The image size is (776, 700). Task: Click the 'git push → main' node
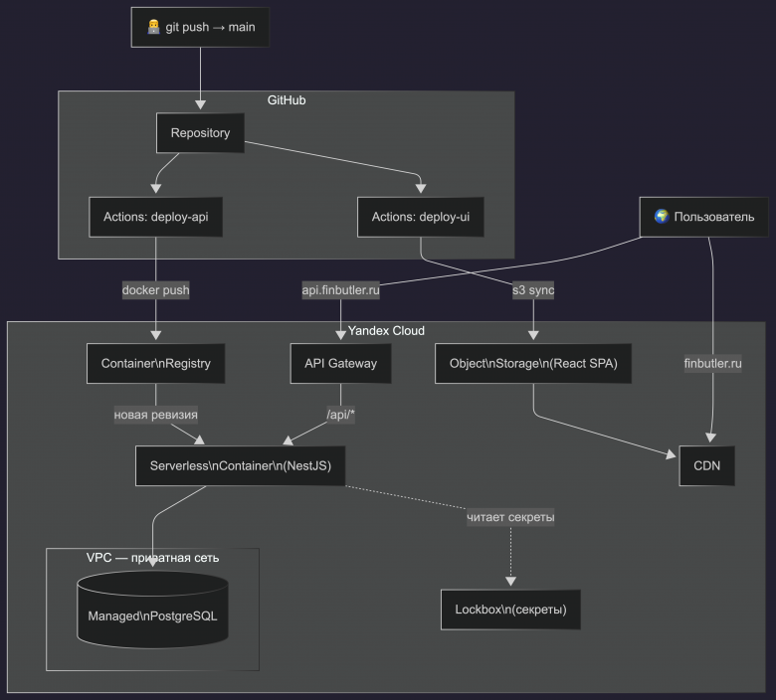(200, 27)
